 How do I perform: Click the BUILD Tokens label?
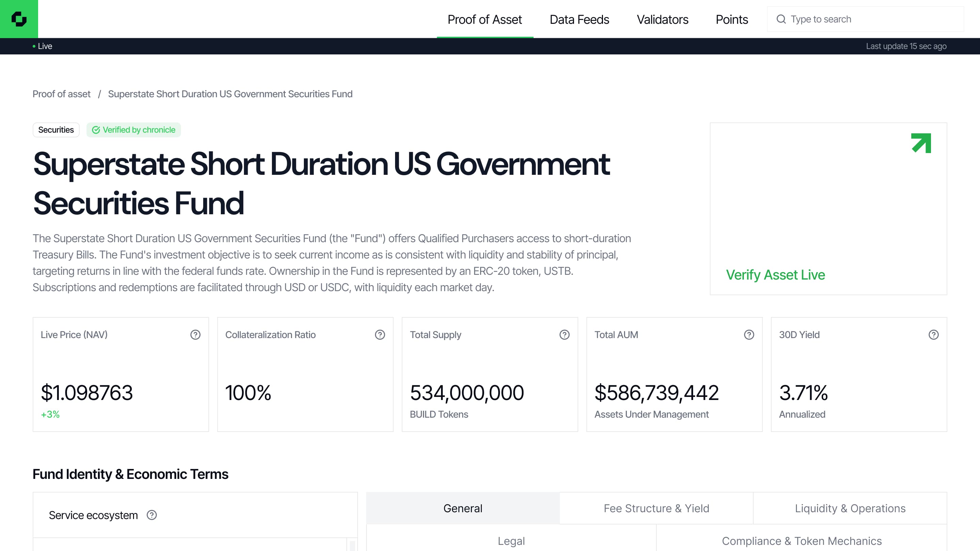439,414
